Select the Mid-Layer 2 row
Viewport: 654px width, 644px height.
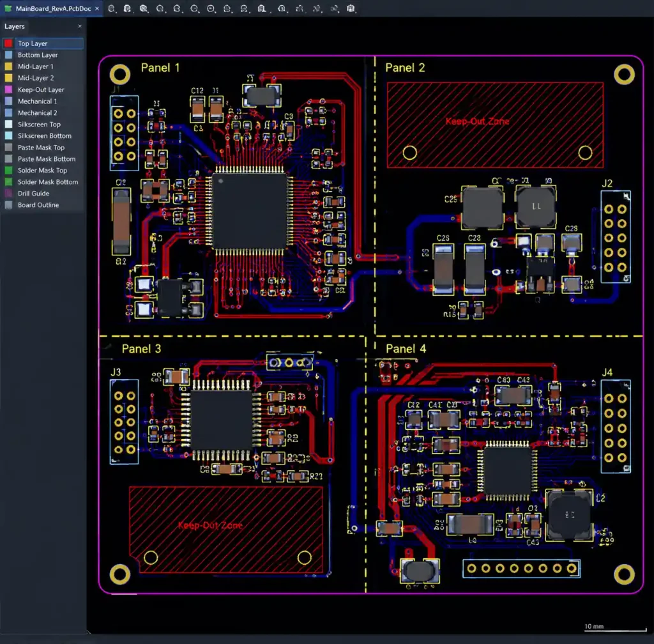(43, 78)
